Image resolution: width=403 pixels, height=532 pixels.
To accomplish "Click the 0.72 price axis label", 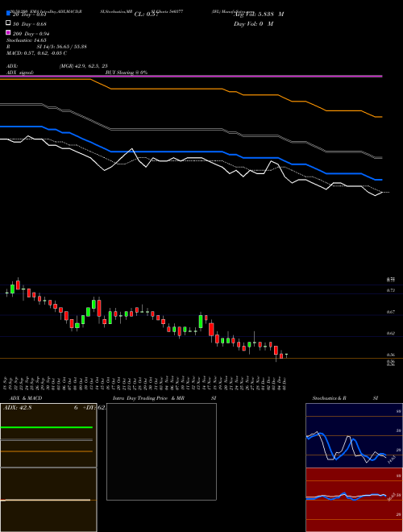I will 390,290.
